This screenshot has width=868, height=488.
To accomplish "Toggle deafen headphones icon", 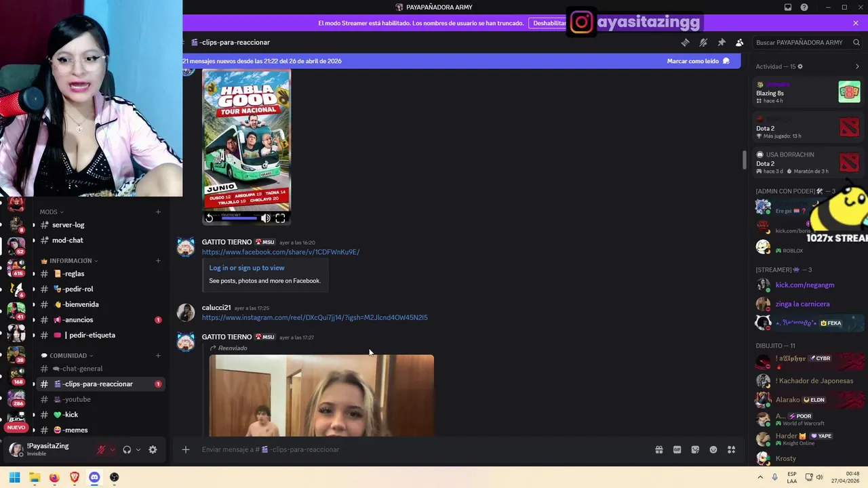I will [x=127, y=450].
